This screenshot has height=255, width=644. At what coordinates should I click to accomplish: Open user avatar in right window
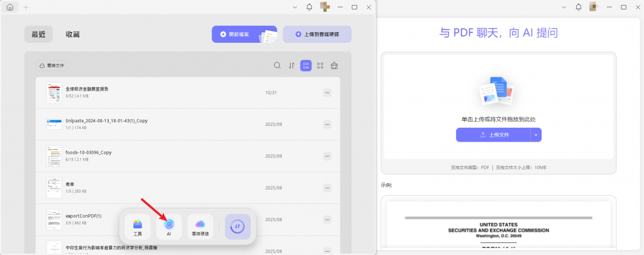(594, 7)
